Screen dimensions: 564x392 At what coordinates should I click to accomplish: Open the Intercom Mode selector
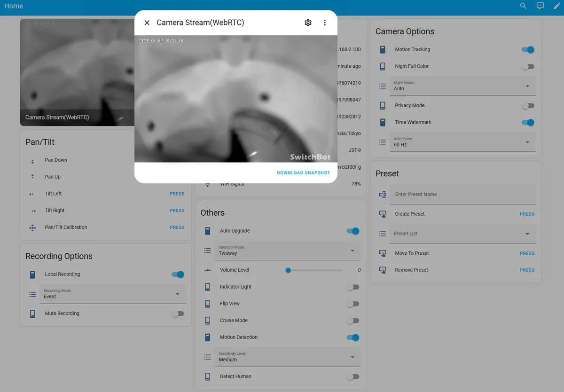click(x=288, y=251)
